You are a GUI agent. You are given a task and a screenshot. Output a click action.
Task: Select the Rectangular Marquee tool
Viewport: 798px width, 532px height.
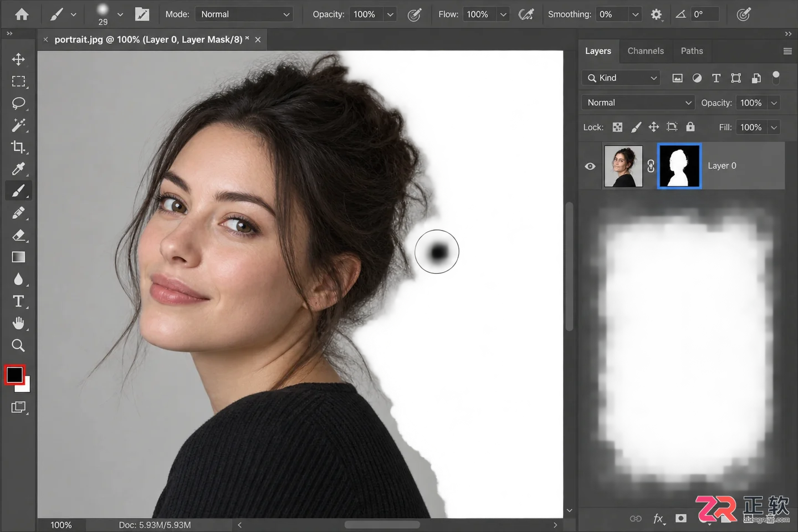(18, 81)
